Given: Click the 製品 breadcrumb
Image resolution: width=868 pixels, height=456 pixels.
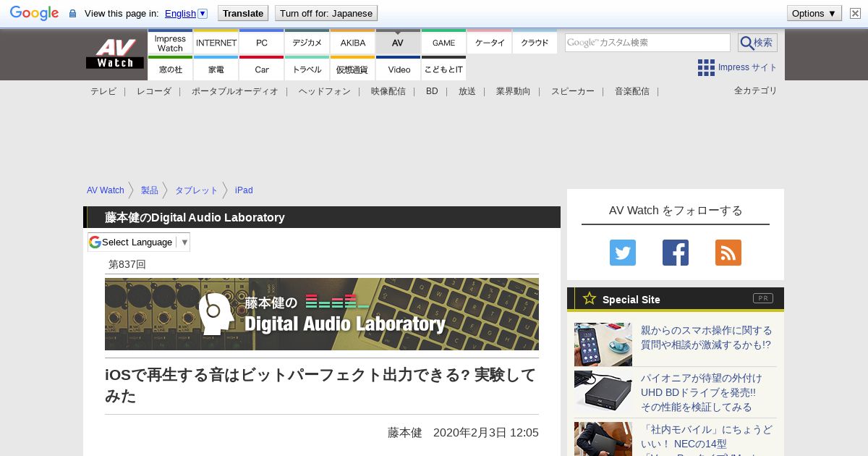Looking at the screenshot, I should tap(150, 190).
